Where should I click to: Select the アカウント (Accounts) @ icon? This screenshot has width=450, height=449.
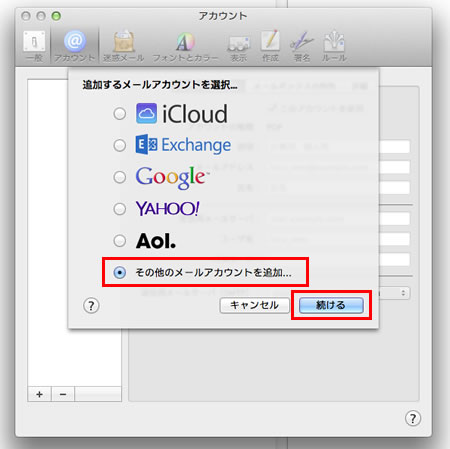[x=75, y=45]
